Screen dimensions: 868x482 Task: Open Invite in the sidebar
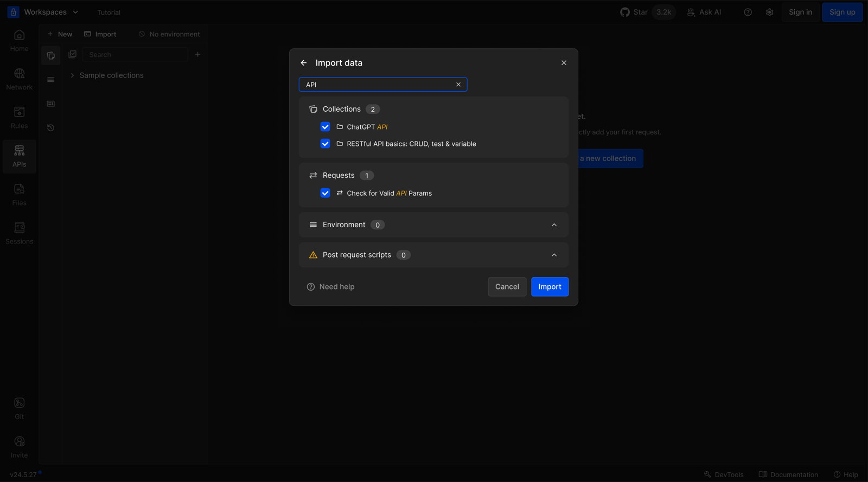point(19,447)
